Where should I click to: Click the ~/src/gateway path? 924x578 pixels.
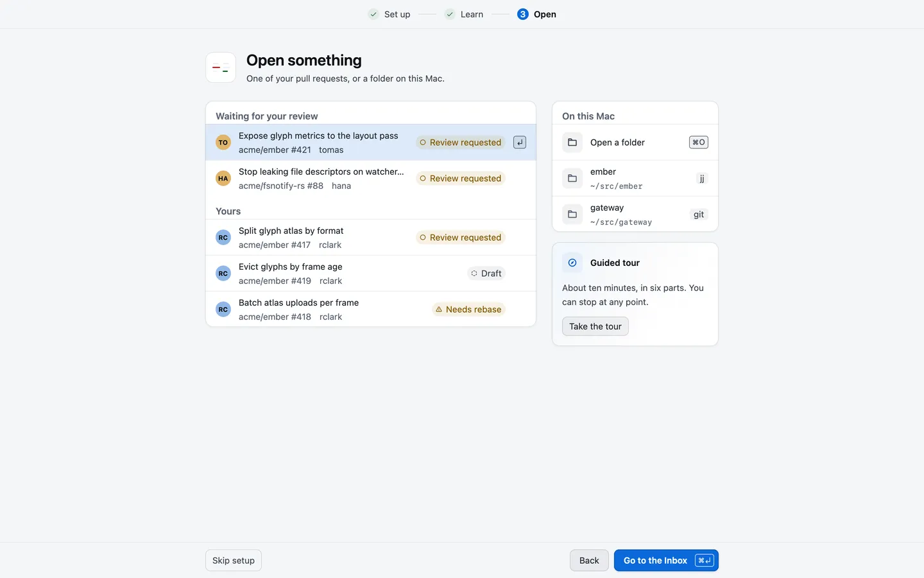pyautogui.click(x=621, y=222)
